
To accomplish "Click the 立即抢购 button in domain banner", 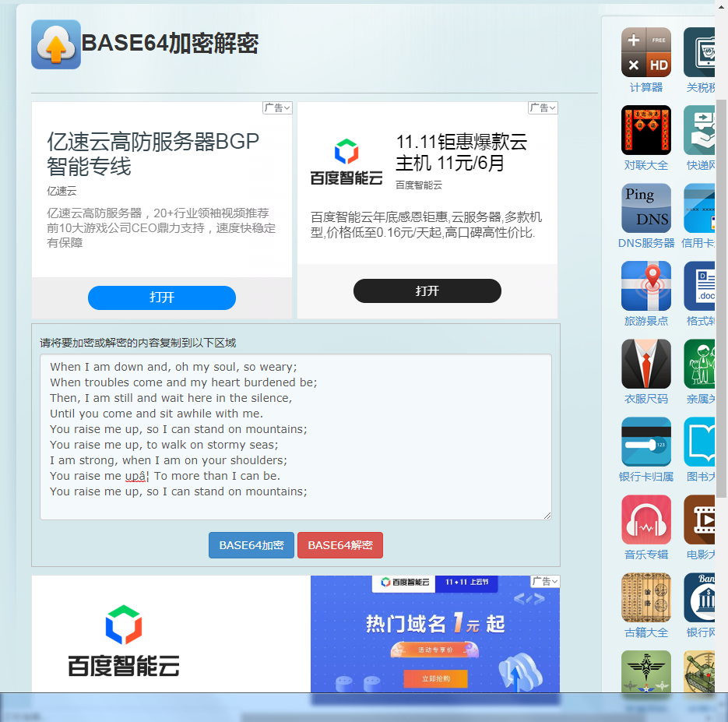I will [x=435, y=678].
